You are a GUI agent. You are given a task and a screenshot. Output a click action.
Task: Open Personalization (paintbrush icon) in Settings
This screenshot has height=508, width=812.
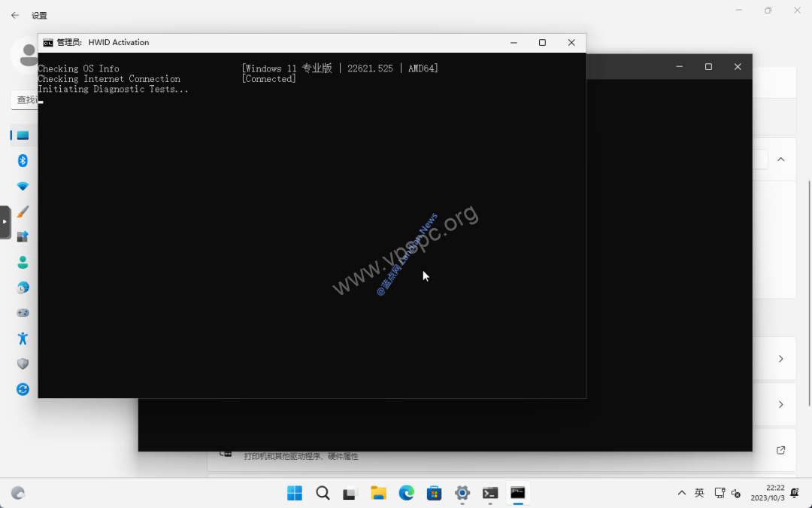click(x=23, y=211)
